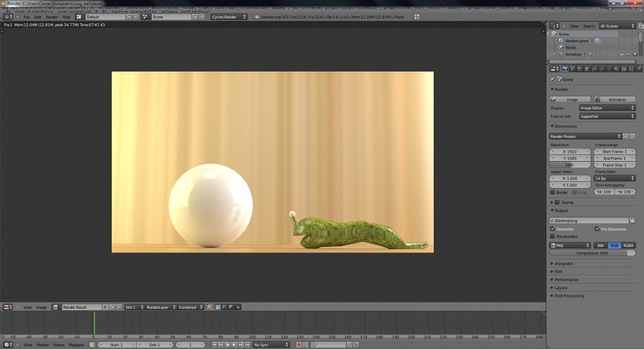Unlink Render Result image with X icon
Image resolution: width=644 pixels, height=349 pixels.
[119, 307]
